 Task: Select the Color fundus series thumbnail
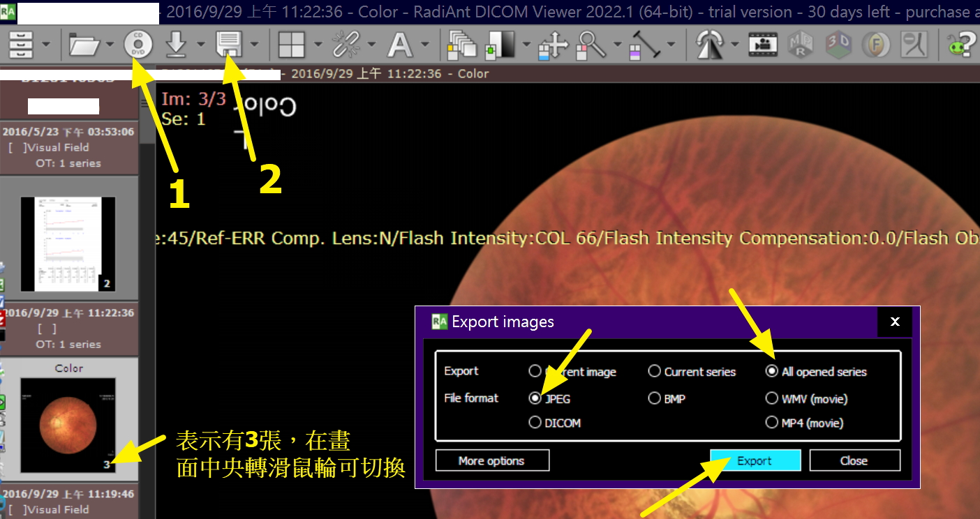[x=68, y=425]
